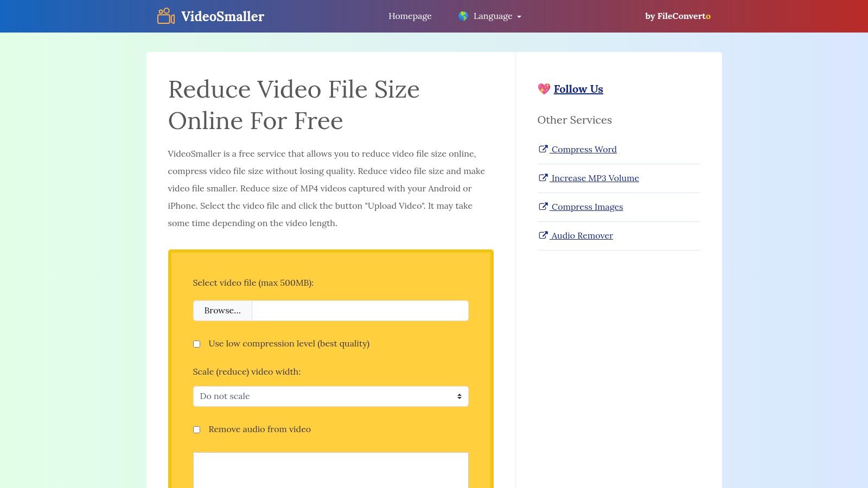Open the by FileConverto link
The width and height of the screenshot is (868, 488).
pyautogui.click(x=678, y=16)
